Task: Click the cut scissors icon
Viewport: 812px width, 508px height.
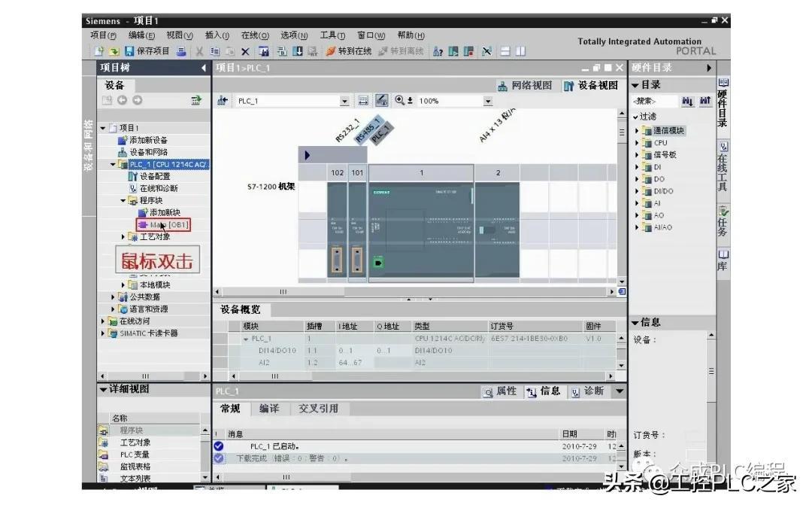Action: tap(199, 51)
